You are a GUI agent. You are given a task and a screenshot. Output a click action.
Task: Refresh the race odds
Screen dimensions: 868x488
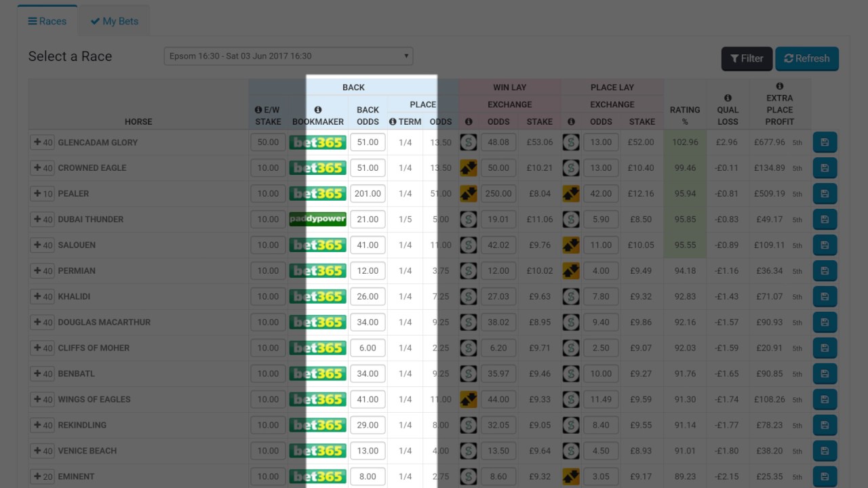(807, 59)
